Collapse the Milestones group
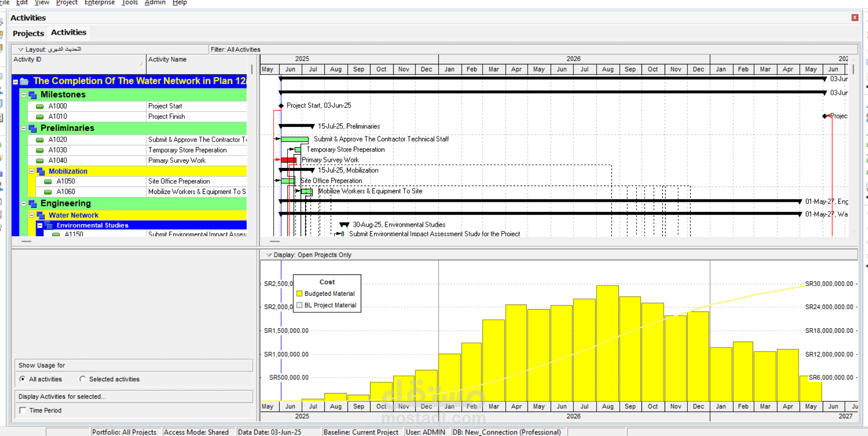The width and height of the screenshot is (868, 436). [24, 94]
